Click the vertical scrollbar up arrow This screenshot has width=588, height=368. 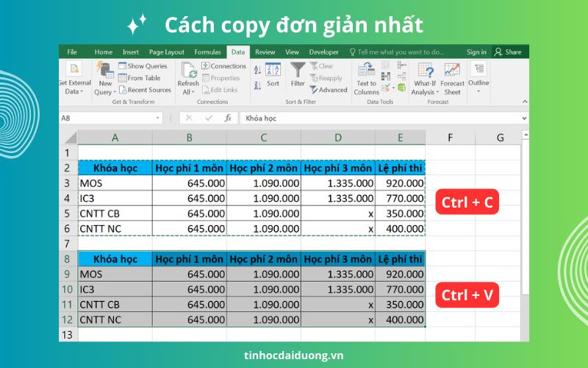526,135
